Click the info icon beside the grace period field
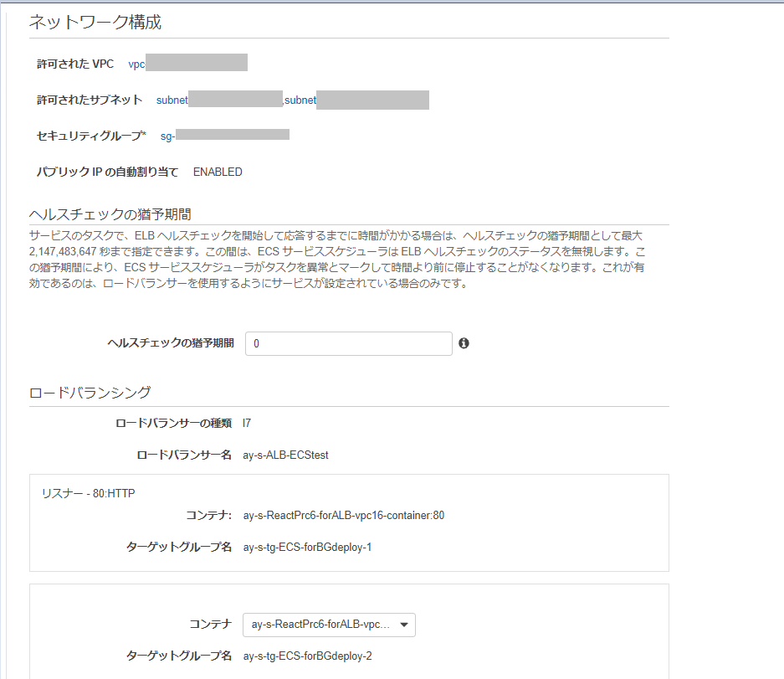The height and width of the screenshot is (679, 784). (465, 343)
